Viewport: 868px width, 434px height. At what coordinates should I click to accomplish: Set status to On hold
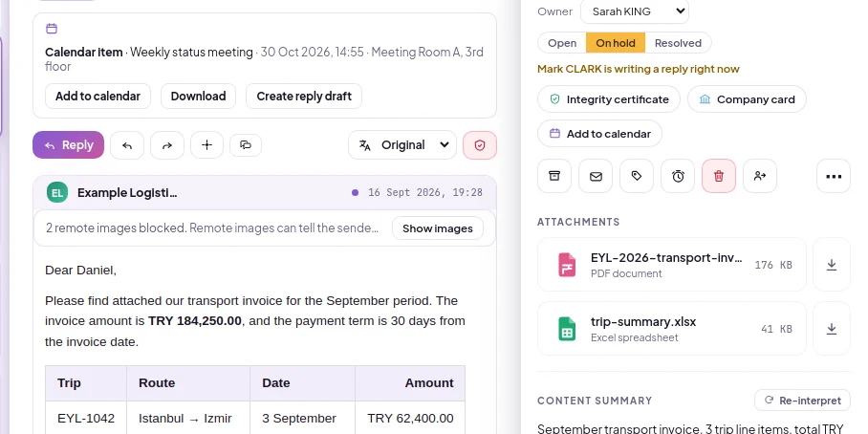tap(616, 43)
